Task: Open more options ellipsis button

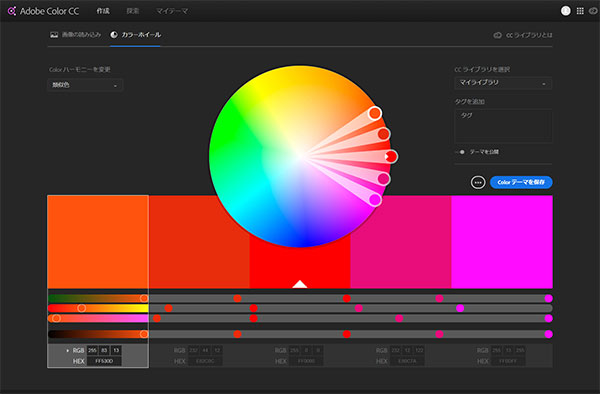Action: click(x=478, y=182)
